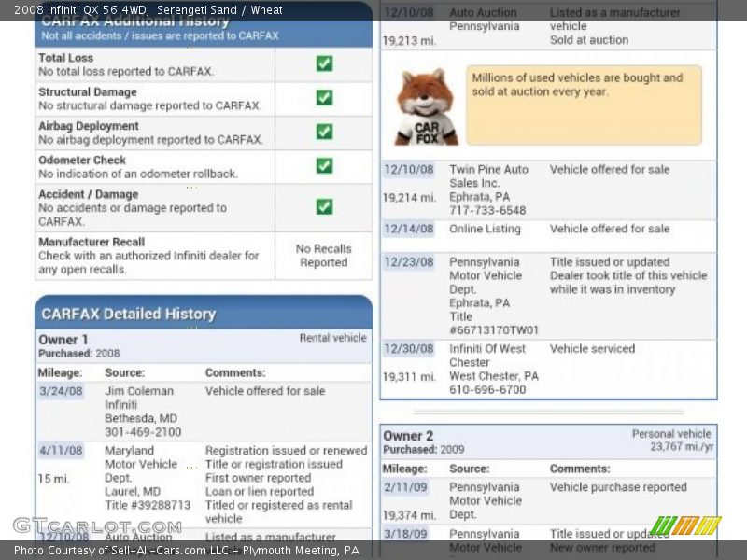This screenshot has width=747, height=560.
Task: Click Loan or lien reported comment
Action: coord(260,492)
